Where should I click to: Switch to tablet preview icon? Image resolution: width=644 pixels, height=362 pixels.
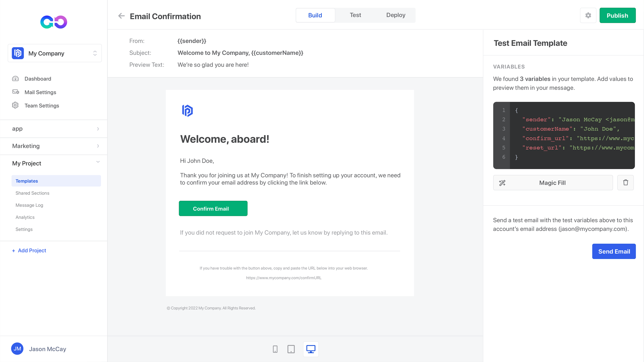(291, 349)
